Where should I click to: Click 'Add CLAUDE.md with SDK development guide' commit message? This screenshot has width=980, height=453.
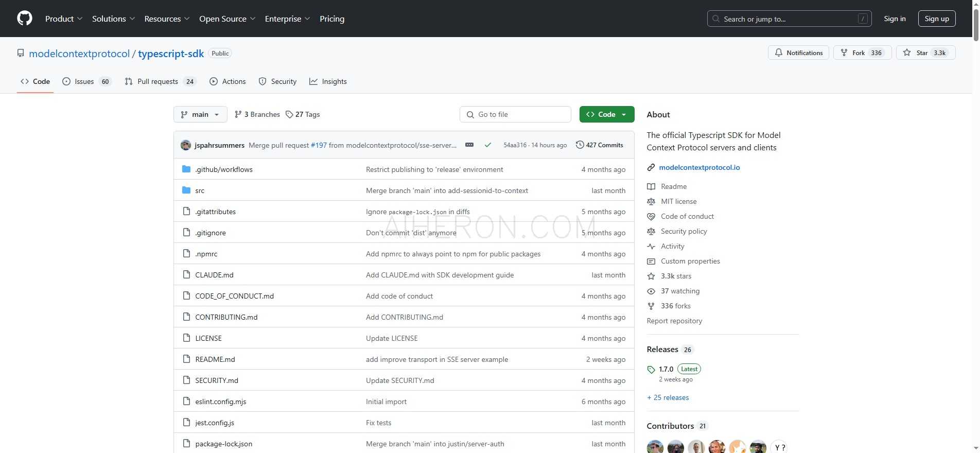pyautogui.click(x=440, y=275)
